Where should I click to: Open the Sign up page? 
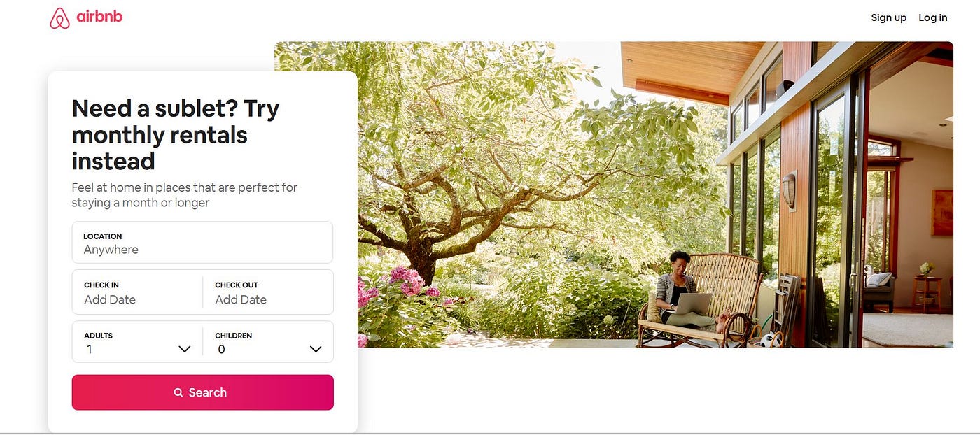[888, 17]
